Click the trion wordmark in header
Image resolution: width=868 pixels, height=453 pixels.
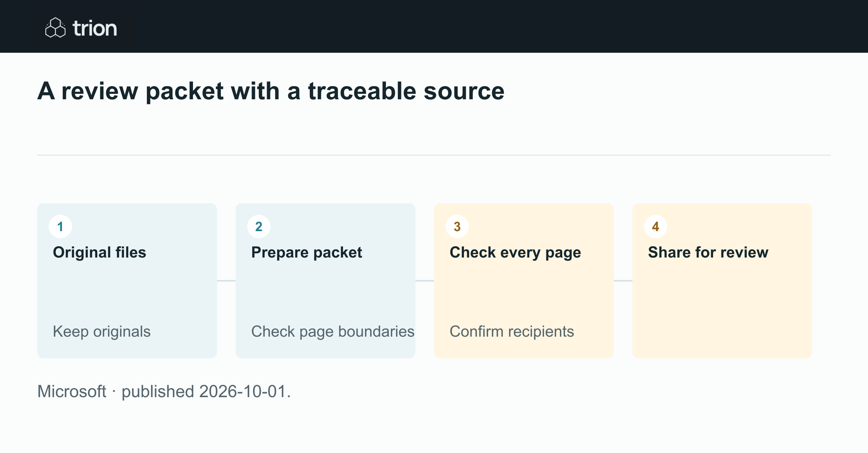[95, 29]
